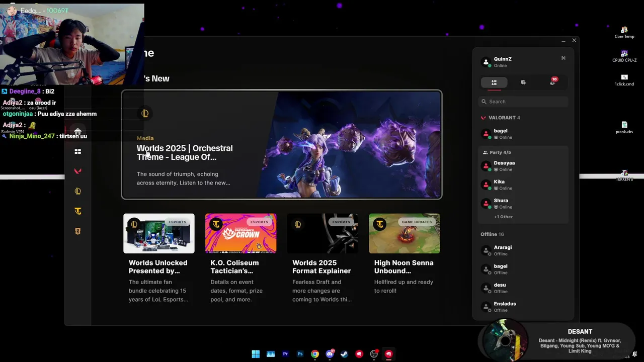Open Discord from the taskbar
The image size is (644, 362).
pyautogui.click(x=330, y=354)
